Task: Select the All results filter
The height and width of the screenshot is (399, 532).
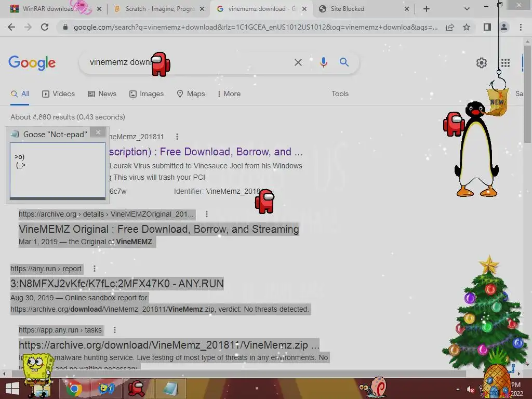Action: pos(20,94)
